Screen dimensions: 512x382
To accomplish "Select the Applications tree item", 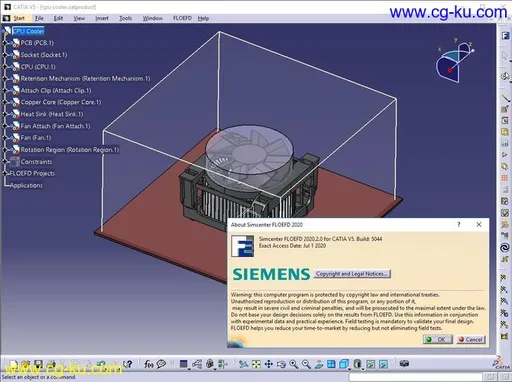I will (26, 185).
